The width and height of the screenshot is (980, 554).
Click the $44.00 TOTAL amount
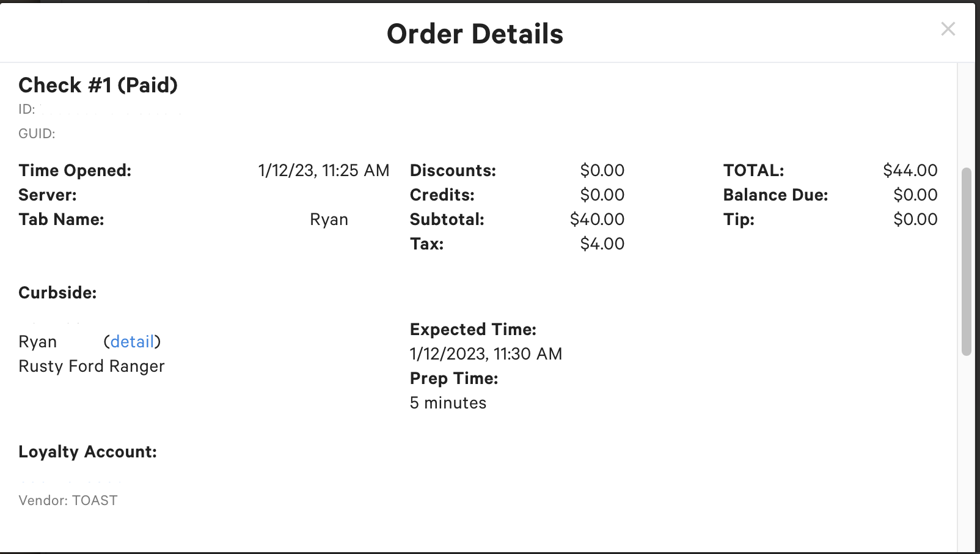910,171
